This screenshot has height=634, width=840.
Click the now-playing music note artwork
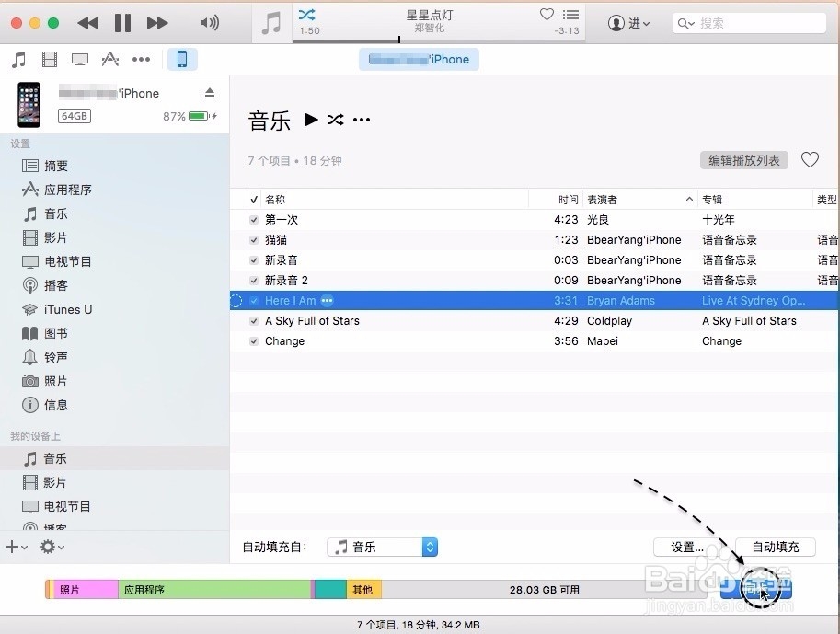[271, 23]
